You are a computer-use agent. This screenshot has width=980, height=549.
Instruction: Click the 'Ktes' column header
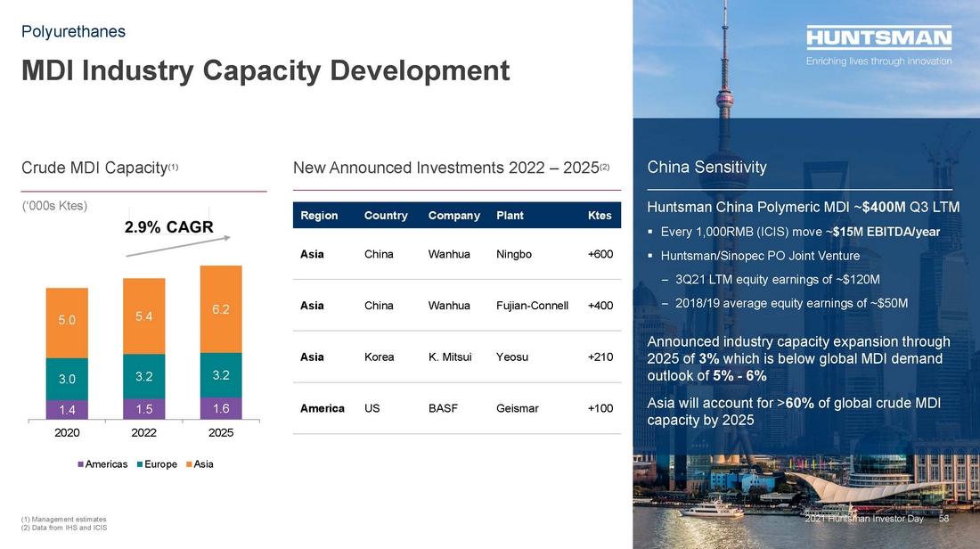click(x=600, y=216)
